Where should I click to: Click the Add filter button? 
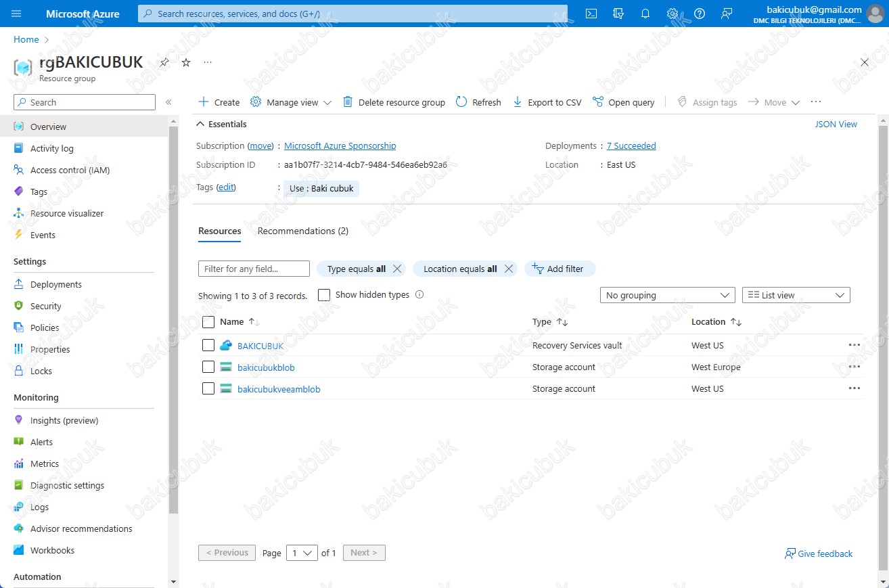[560, 269]
